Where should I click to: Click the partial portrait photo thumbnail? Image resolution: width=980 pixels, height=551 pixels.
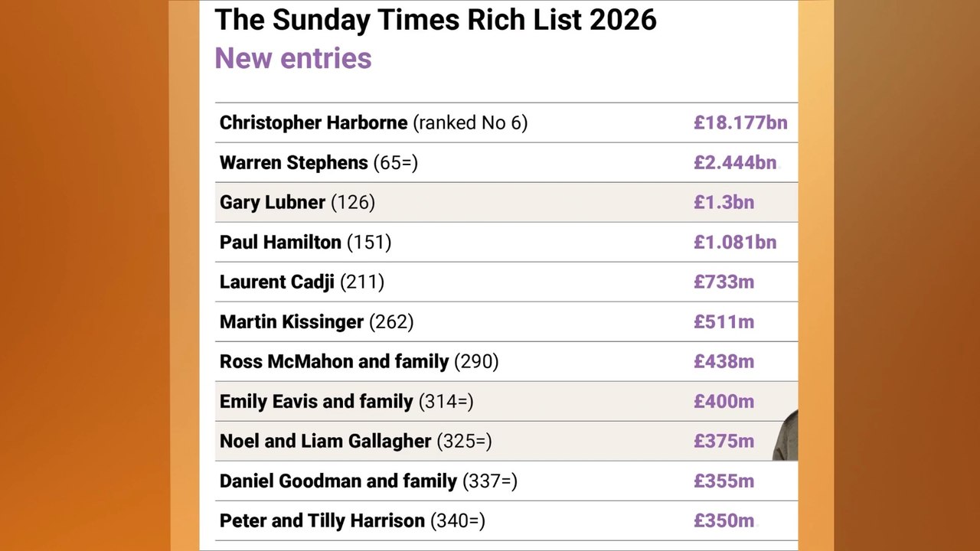point(786,435)
